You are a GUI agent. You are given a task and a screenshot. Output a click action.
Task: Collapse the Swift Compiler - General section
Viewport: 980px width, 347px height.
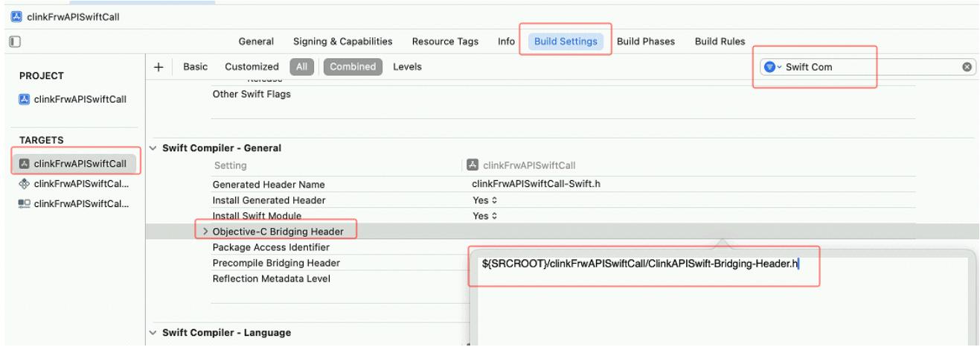pos(154,148)
